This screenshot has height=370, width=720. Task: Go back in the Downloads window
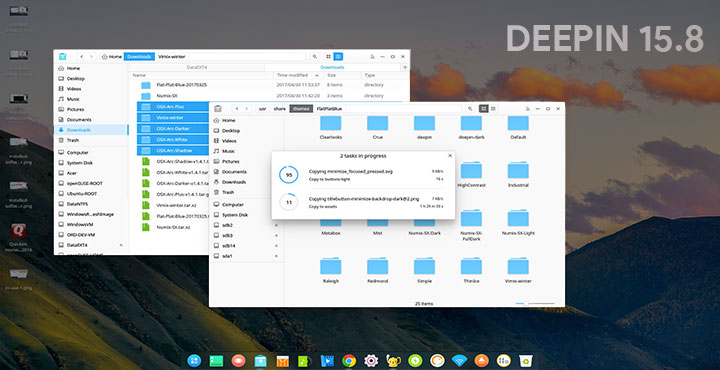tap(82, 56)
